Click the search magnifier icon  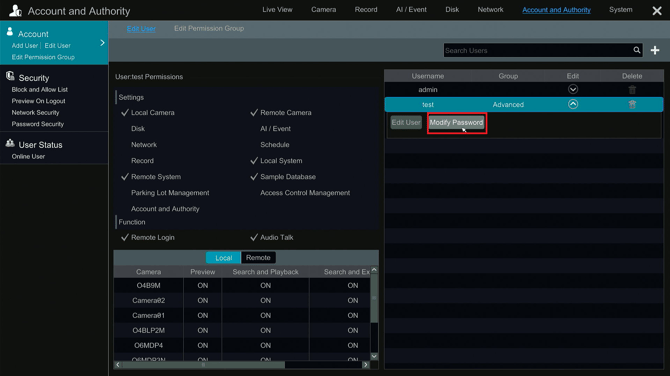(x=637, y=50)
